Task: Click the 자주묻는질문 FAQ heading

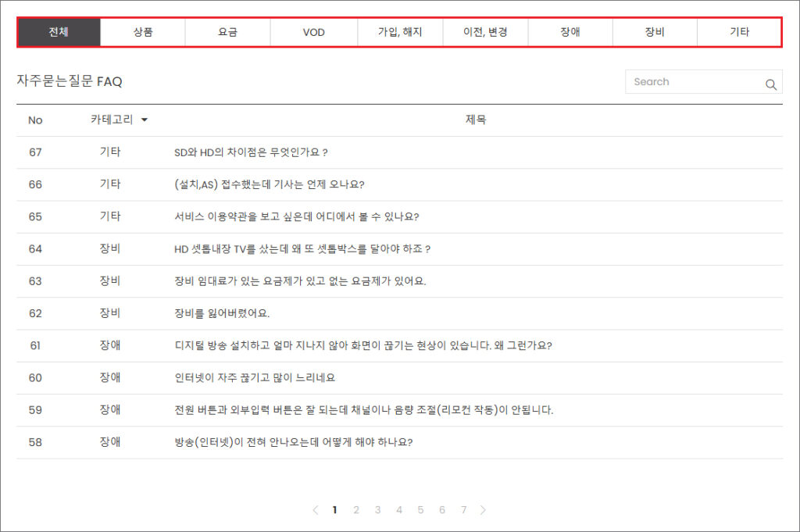Action: click(x=70, y=81)
